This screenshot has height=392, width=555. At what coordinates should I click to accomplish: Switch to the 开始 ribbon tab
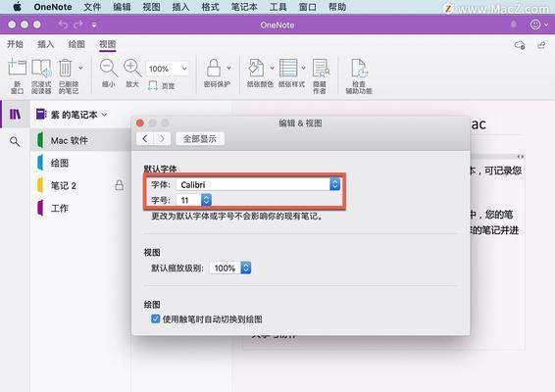click(16, 44)
